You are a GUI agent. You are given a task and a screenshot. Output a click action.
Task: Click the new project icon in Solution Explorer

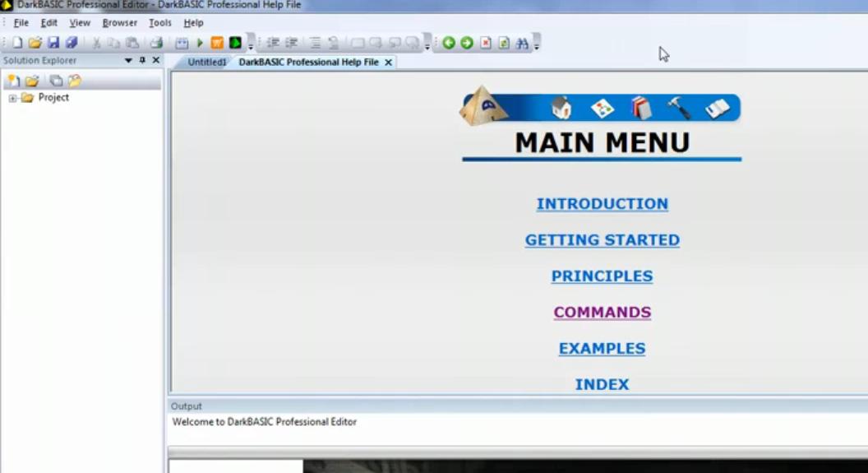(x=12, y=81)
